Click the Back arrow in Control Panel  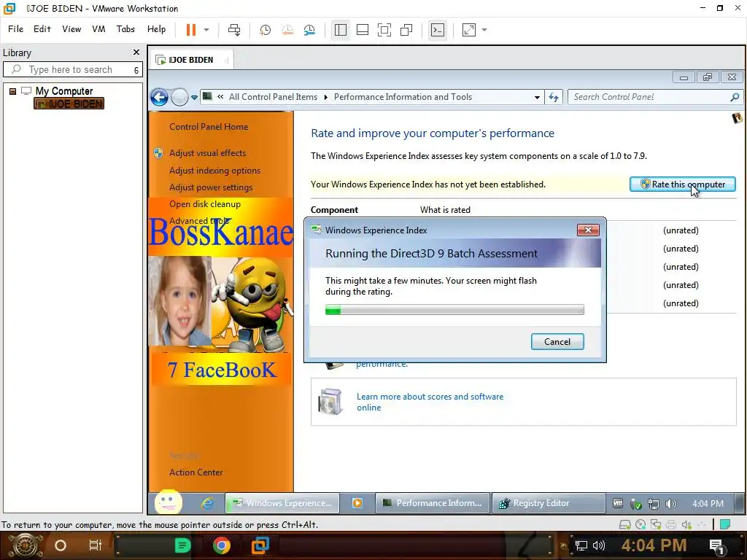(x=160, y=97)
